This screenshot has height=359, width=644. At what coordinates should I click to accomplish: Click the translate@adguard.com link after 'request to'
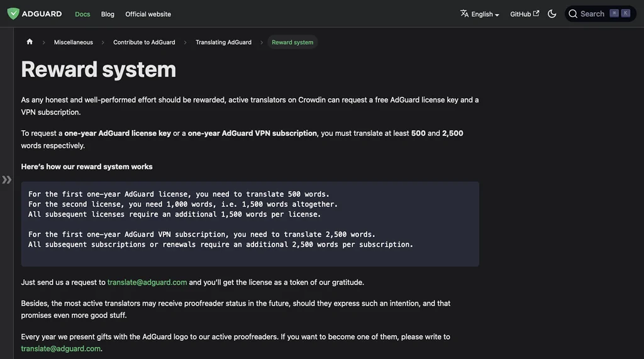point(147,282)
